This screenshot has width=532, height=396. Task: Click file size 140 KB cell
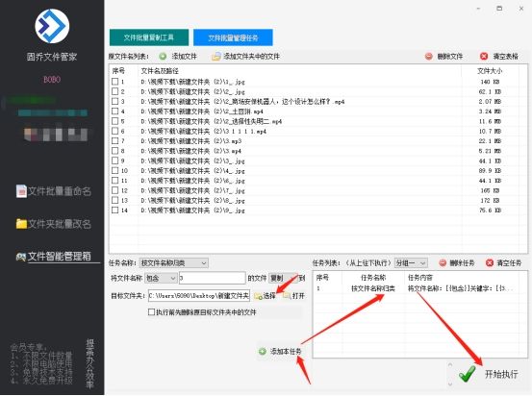click(490, 82)
